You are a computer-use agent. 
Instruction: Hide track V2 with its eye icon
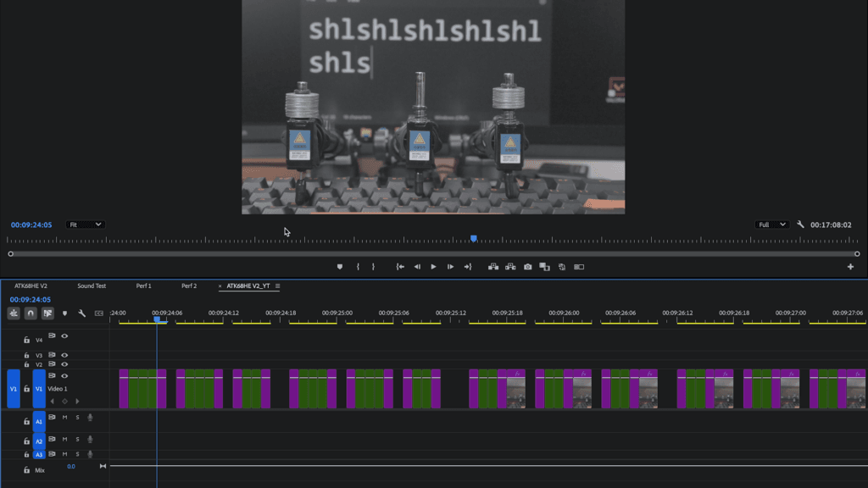click(x=64, y=364)
